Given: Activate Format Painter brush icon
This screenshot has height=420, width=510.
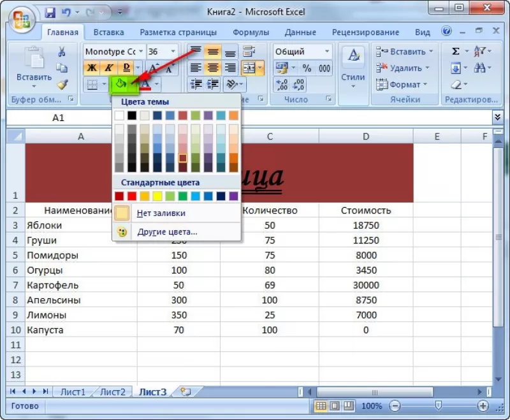Looking at the screenshot, I should (62, 84).
